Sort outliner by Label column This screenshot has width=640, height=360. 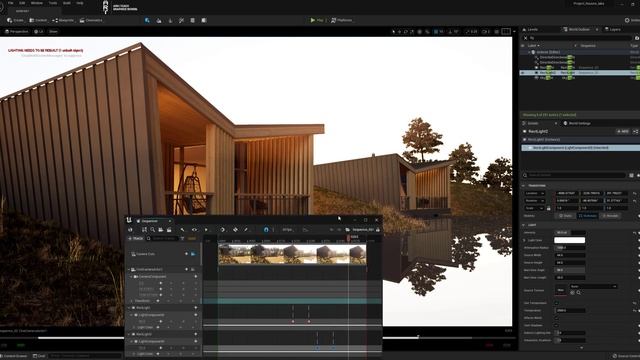pyautogui.click(x=533, y=46)
